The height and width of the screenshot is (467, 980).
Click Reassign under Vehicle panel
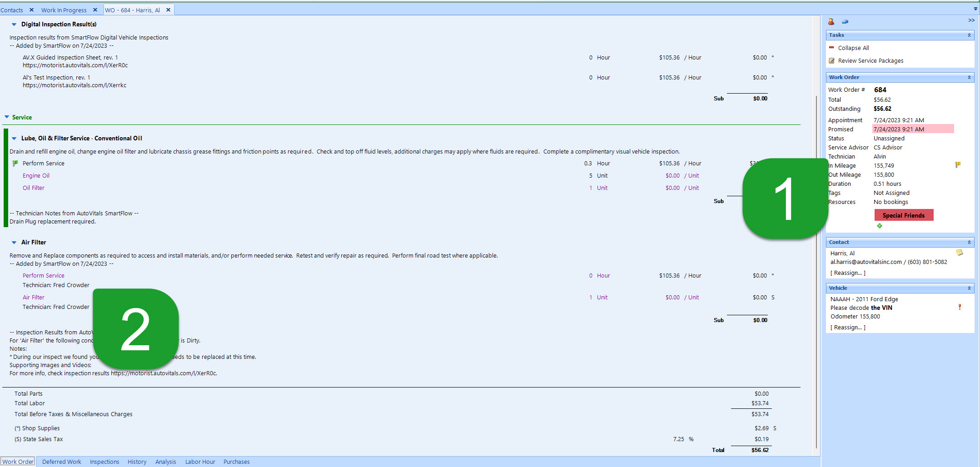pyautogui.click(x=848, y=328)
